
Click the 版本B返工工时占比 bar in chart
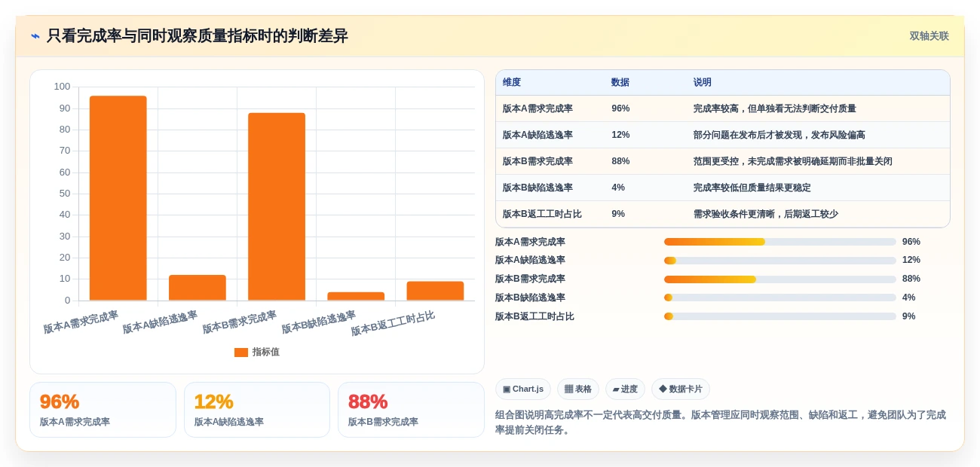point(435,291)
